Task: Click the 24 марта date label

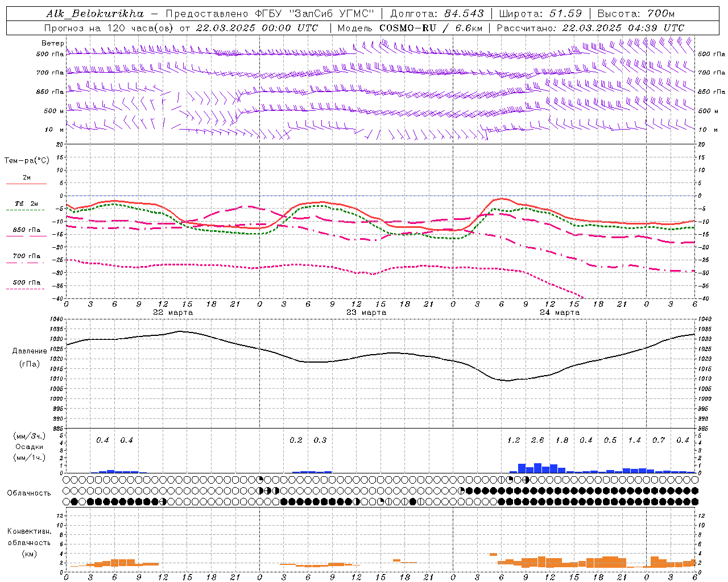Action: tap(560, 313)
